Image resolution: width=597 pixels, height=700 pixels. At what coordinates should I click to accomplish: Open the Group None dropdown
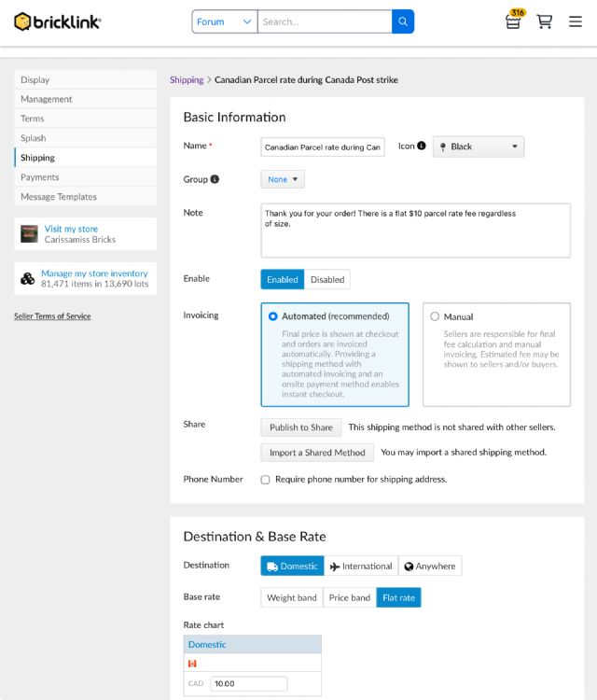(x=282, y=179)
